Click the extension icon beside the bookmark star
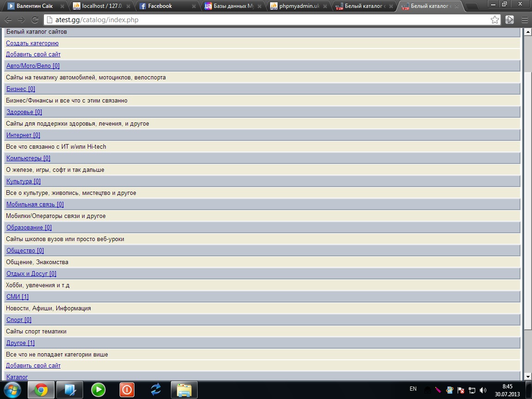 tap(509, 20)
